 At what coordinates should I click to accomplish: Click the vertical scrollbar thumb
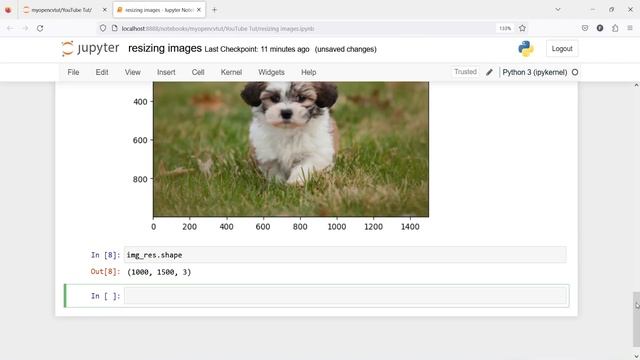click(x=636, y=319)
